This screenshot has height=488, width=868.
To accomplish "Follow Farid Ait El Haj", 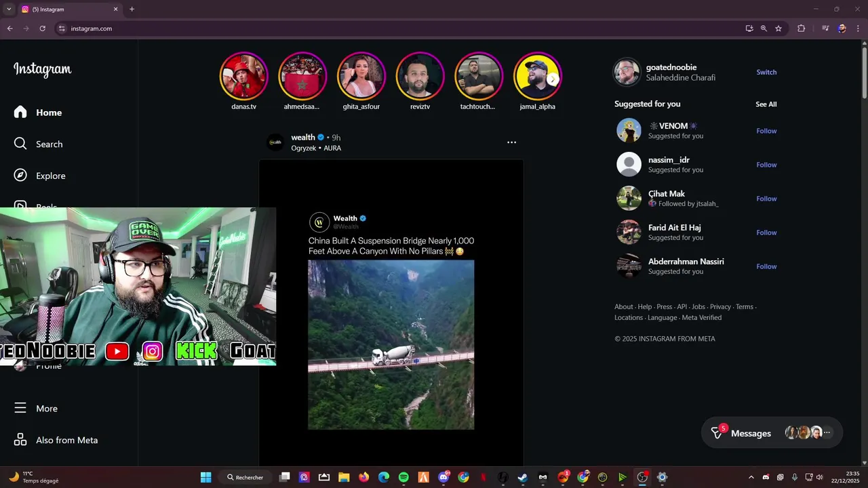I will pyautogui.click(x=766, y=232).
